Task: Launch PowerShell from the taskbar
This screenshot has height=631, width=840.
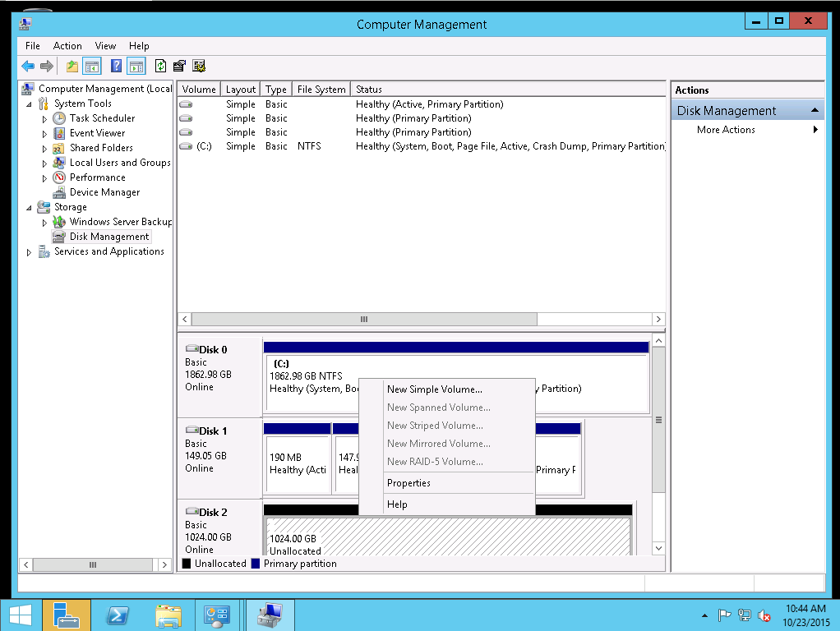Action: click(118, 615)
